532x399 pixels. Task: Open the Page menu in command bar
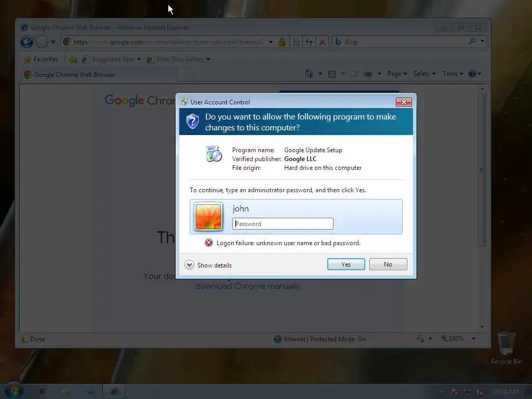click(x=397, y=74)
